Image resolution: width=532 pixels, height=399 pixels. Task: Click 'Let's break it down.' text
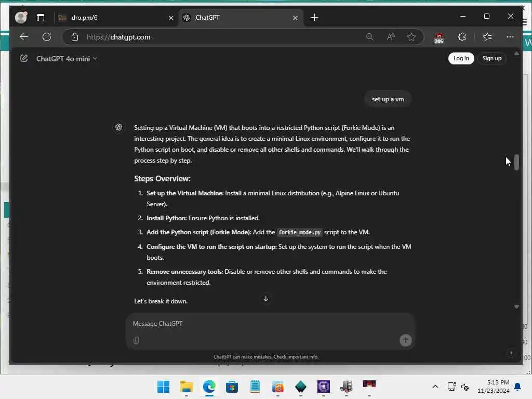point(161,301)
